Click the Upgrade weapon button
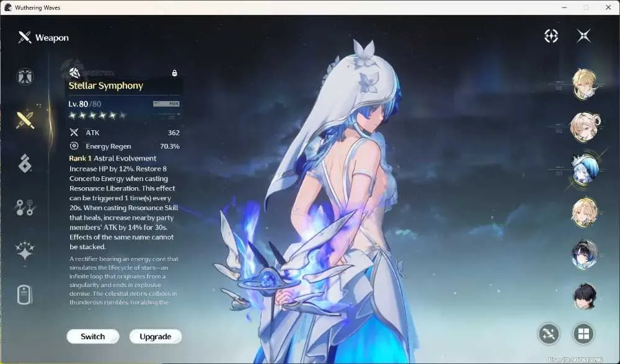This screenshot has height=364, width=620. tap(156, 337)
